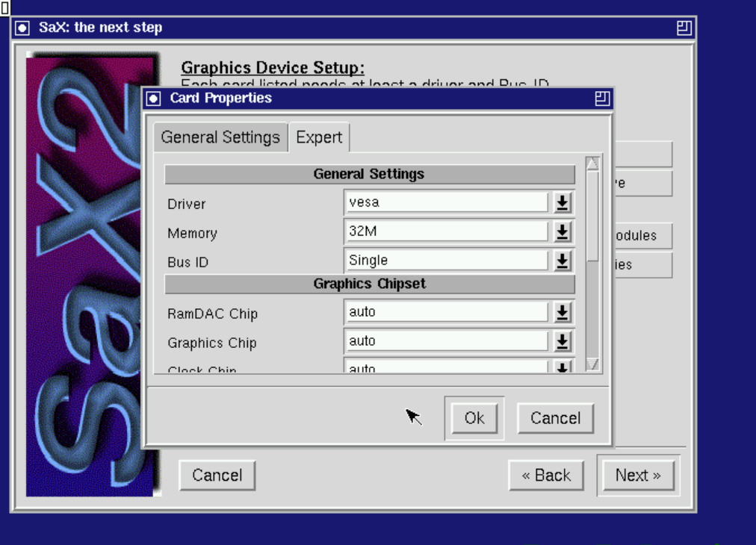Screen dimensions: 756x545
Task: Open the Bus ID dropdown arrow
Action: coord(563,261)
